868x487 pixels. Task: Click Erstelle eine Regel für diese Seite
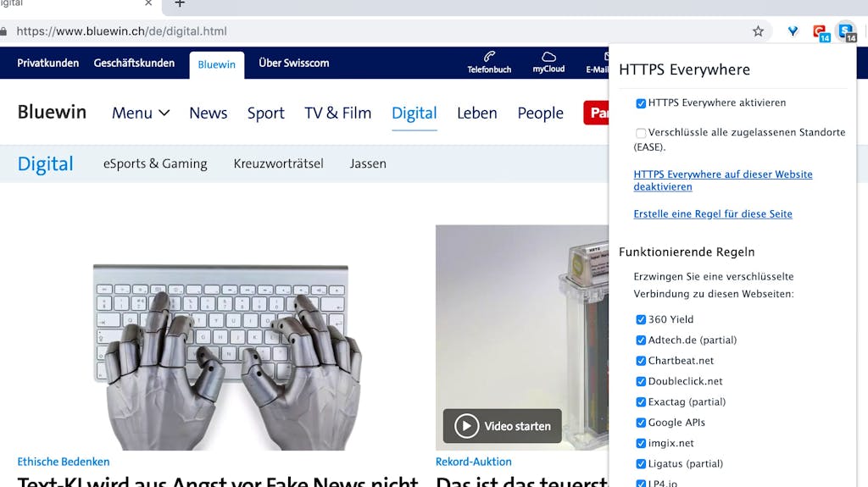(713, 214)
